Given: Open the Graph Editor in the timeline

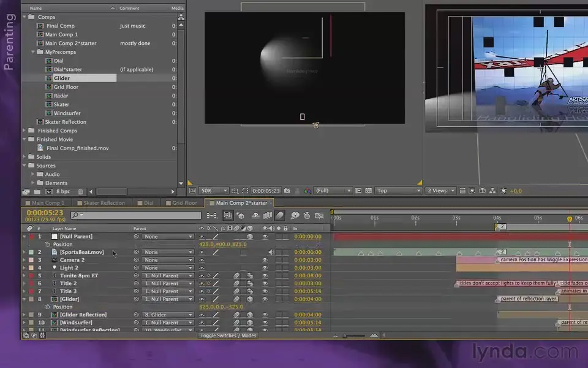Looking at the screenshot, I should click(x=319, y=215).
